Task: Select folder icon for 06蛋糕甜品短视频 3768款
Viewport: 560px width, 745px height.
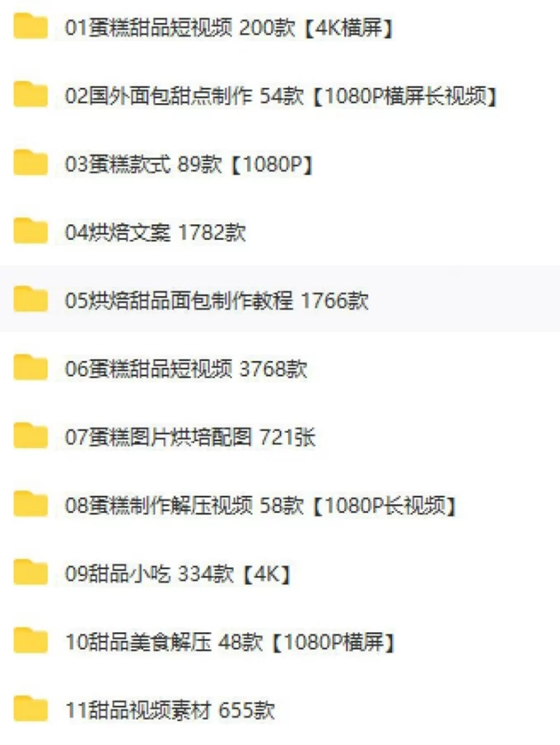Action: click(30, 368)
